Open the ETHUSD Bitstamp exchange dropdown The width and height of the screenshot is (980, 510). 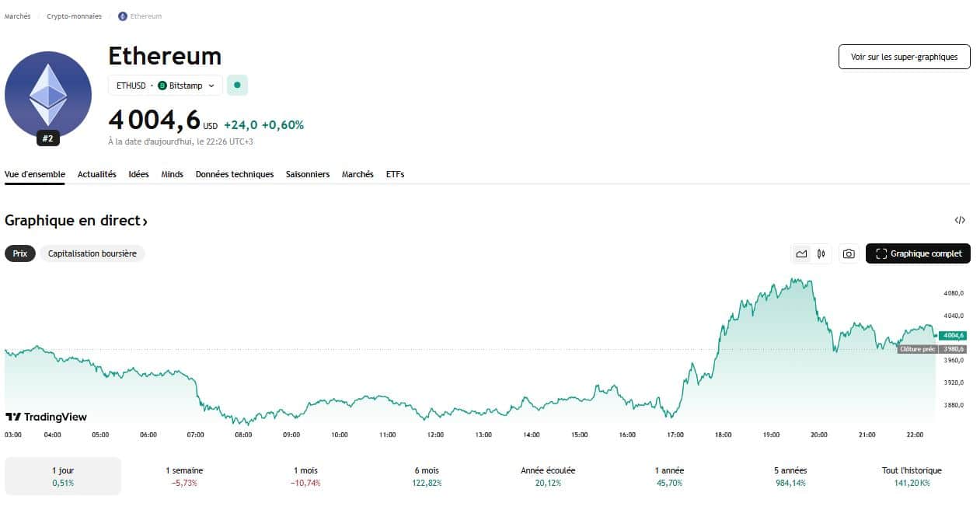(x=165, y=86)
